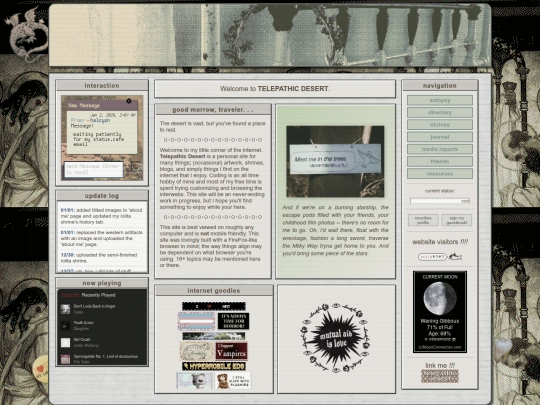
Task: Click the first 01/01 update log entry
Action: [x=102, y=216]
